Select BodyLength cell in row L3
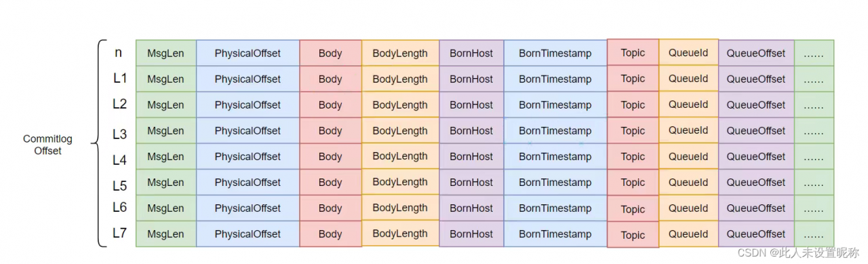 [400, 130]
